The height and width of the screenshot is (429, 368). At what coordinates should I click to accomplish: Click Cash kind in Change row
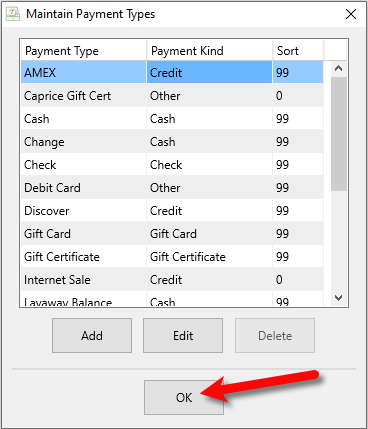point(210,142)
